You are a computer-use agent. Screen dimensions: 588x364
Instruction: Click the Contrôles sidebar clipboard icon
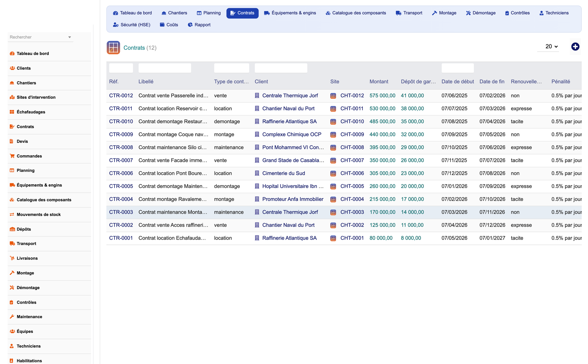[x=12, y=302]
